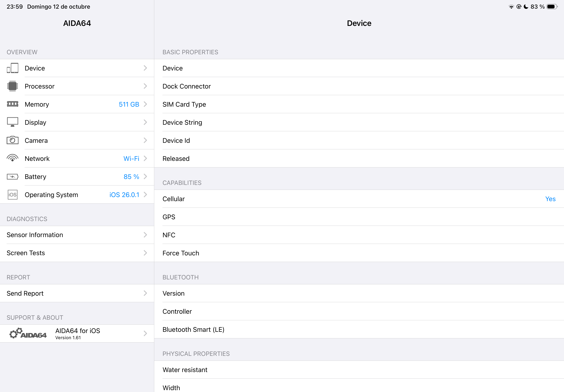564x392 pixels.
Task: Open Send Report chevron arrow
Action: (145, 293)
